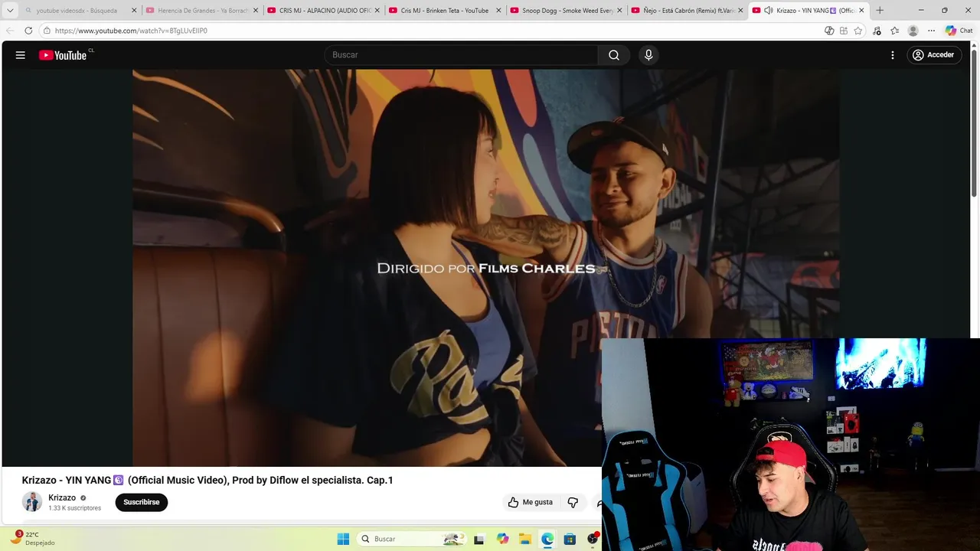This screenshot has height=551, width=980.
Task: Focus the YouTube Buscar search field
Action: click(461, 55)
